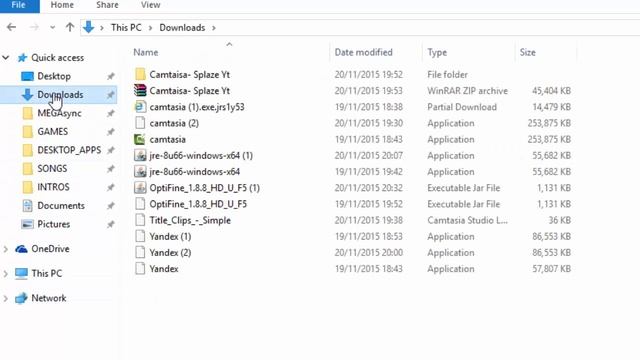Open the DESKTOP_APPS folder in sidebar
Image resolution: width=640 pixels, height=360 pixels.
[x=69, y=150]
